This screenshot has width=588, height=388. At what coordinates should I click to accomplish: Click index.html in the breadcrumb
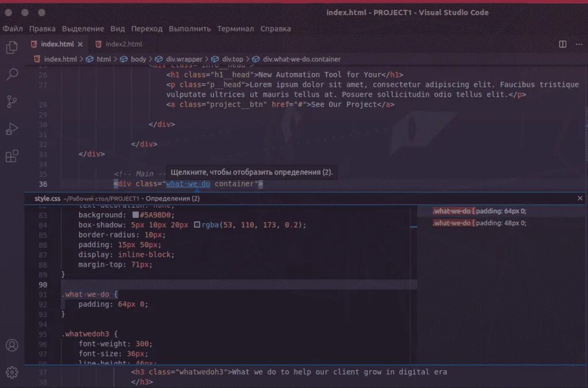(60, 59)
